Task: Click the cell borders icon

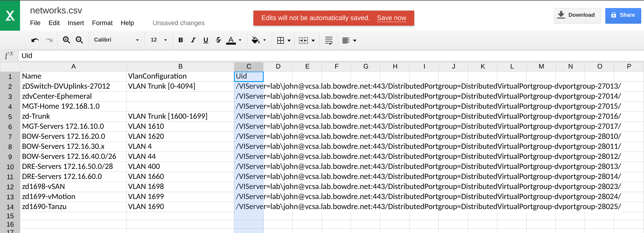Action: tap(281, 40)
